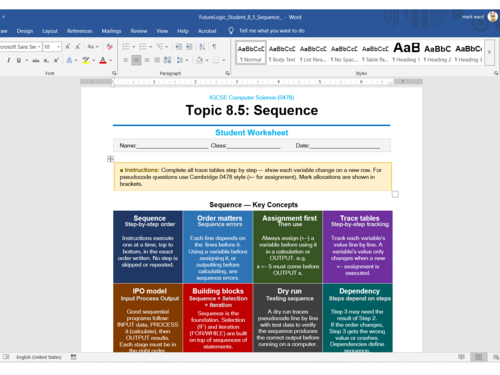Apply the Heading 1 style
Image resolution: width=500 pixels, height=375 pixels.
point(406,53)
